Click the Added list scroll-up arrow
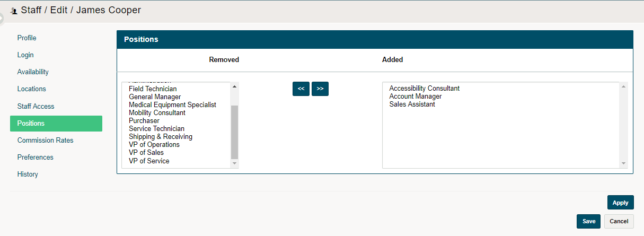This screenshot has height=236, width=644. pyautogui.click(x=624, y=86)
